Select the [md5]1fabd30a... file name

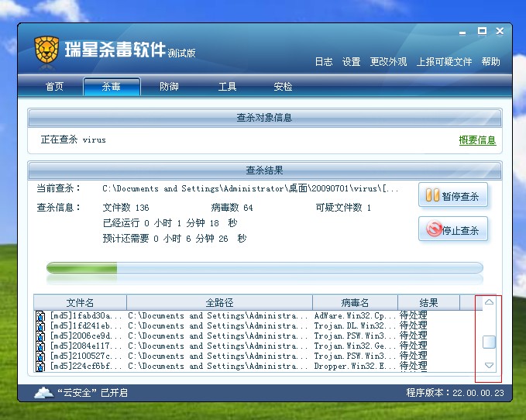pyautogui.click(x=86, y=316)
